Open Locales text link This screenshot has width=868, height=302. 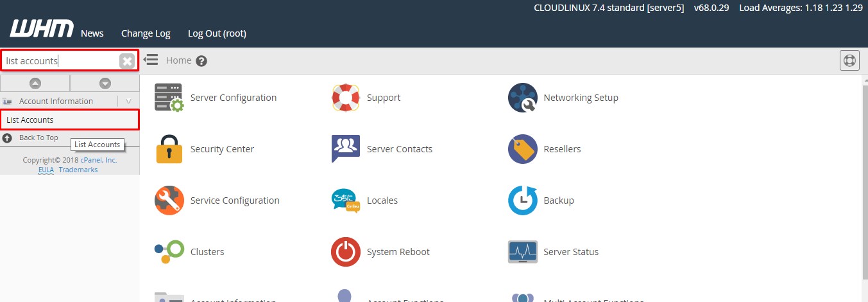click(x=382, y=200)
